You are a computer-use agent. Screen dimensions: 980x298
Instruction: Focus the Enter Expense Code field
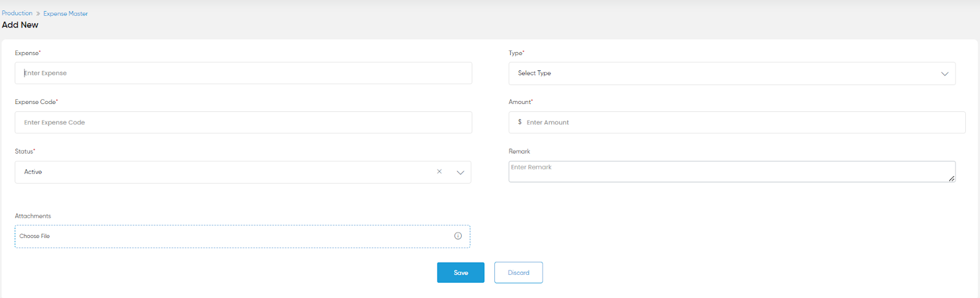click(243, 122)
